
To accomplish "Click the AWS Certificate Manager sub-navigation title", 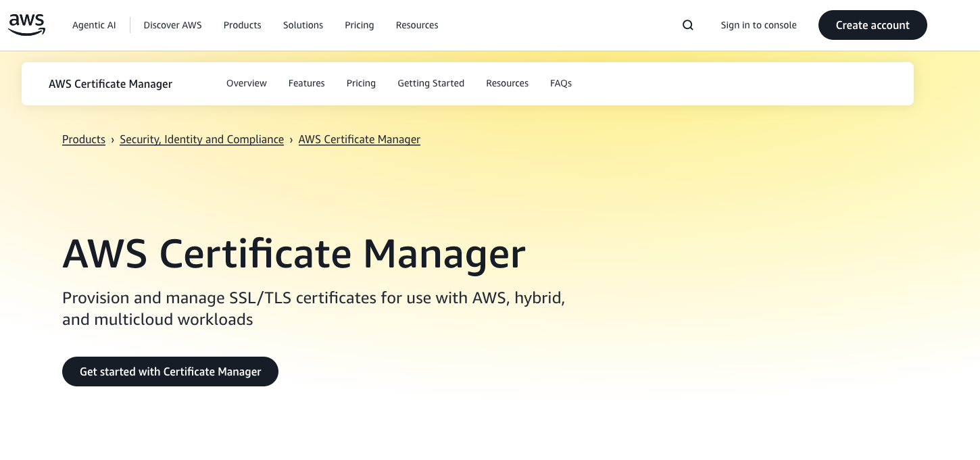I will (x=110, y=84).
